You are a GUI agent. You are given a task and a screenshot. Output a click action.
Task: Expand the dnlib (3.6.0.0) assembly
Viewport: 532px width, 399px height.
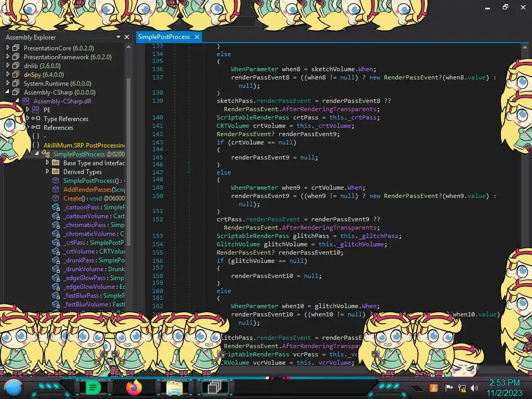click(x=7, y=65)
